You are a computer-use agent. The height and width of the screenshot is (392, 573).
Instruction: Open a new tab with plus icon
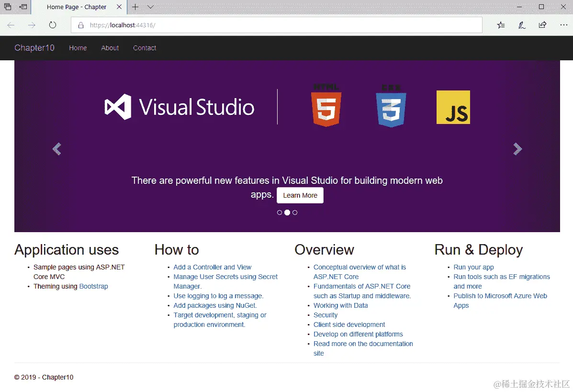(135, 7)
